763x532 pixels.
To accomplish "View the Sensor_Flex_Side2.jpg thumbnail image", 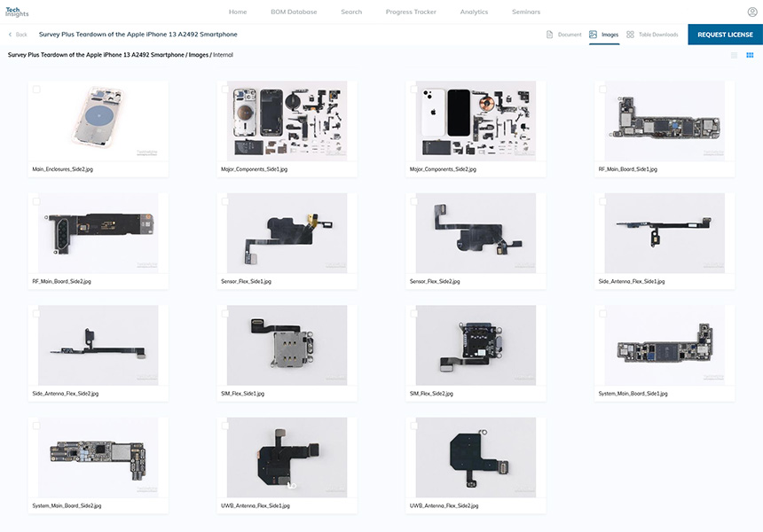I will [x=476, y=233].
